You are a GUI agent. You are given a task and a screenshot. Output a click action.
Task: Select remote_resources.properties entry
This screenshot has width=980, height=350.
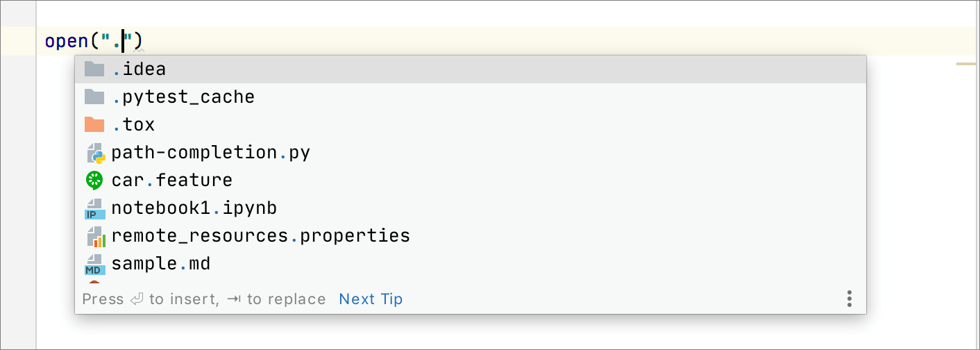coord(260,236)
